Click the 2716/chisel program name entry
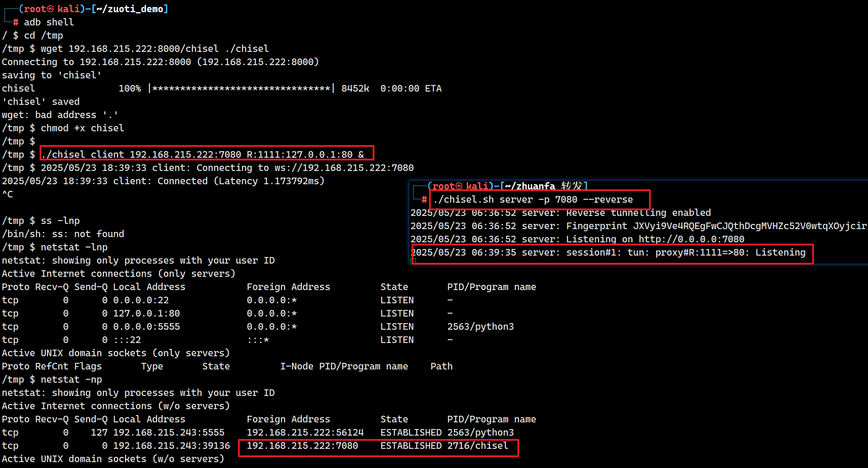The image size is (868, 468). 478,446
